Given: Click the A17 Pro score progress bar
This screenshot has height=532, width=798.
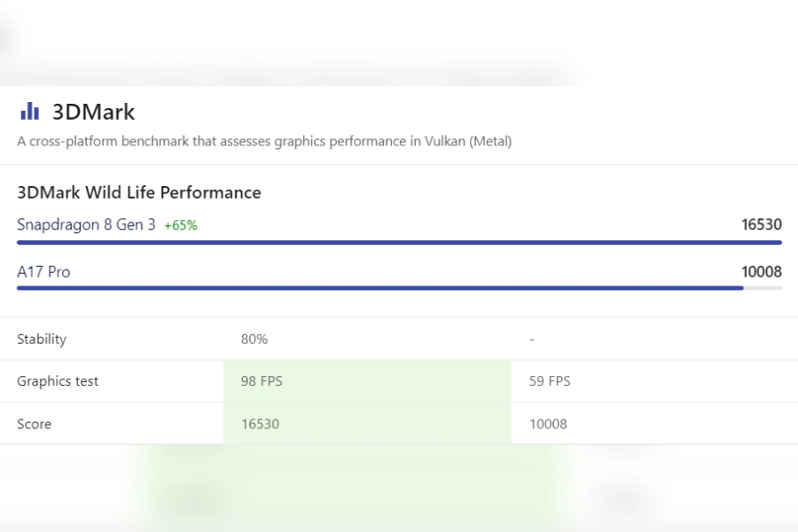Looking at the screenshot, I should [381, 288].
